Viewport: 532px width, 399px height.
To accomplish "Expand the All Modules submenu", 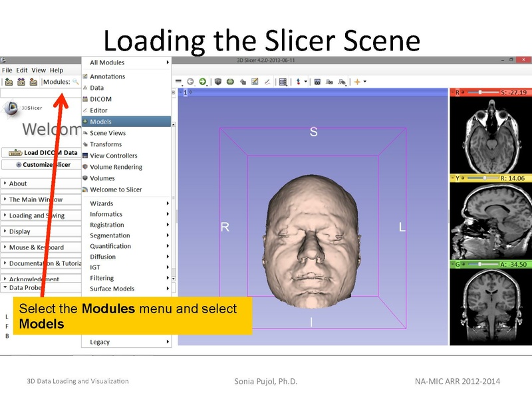I will (x=126, y=63).
